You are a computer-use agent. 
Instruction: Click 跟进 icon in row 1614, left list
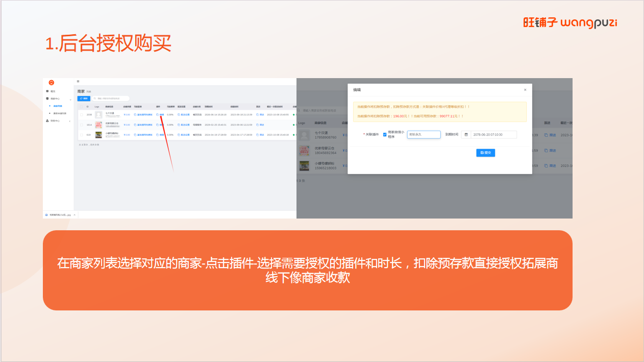pyautogui.click(x=258, y=125)
